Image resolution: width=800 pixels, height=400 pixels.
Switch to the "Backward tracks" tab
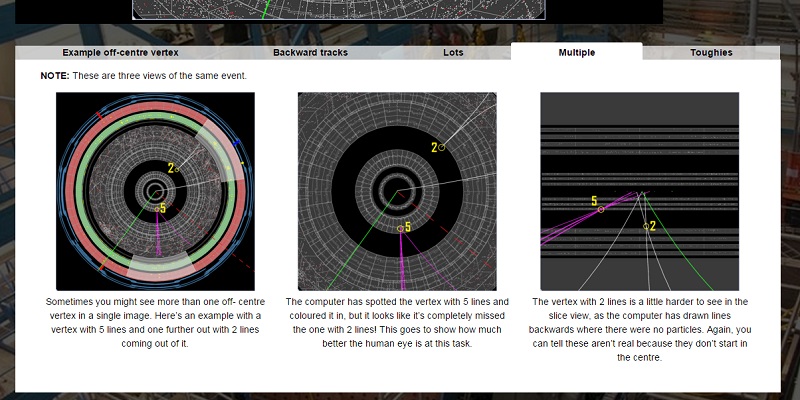point(310,53)
